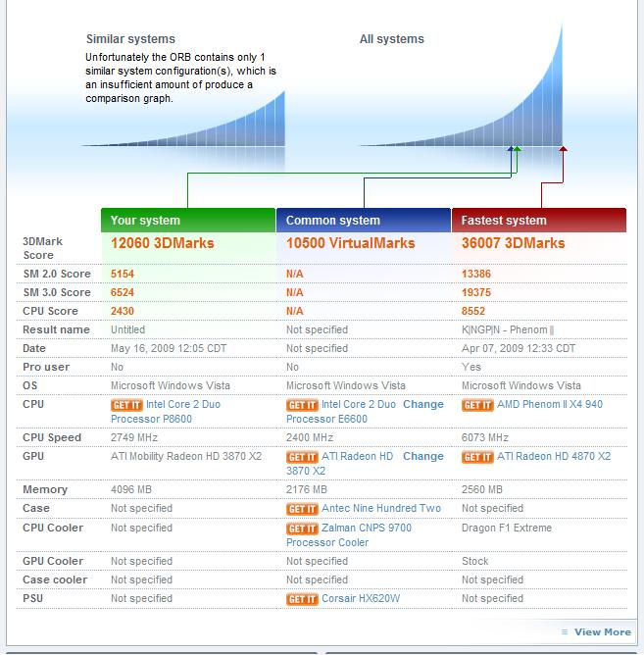Viewport: 644px width, 655px height.
Task: Click memory value 2560 MB
Action: (482, 489)
